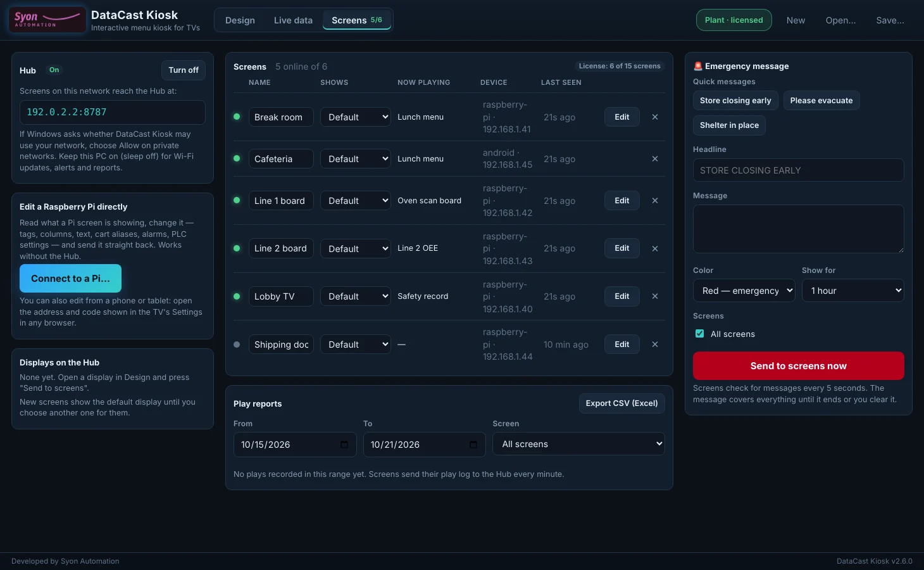Choose the Shelter in place quick message
The image size is (924, 570).
click(730, 125)
